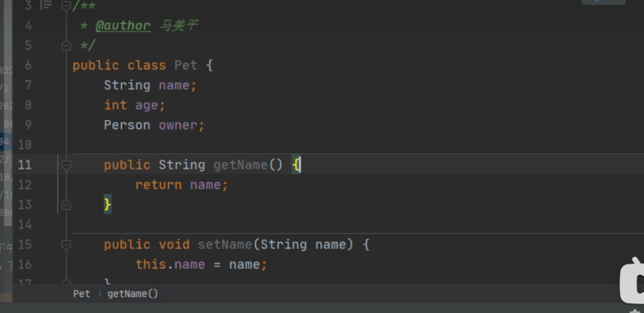Click the highlighted closing brace on line 13

point(108,204)
